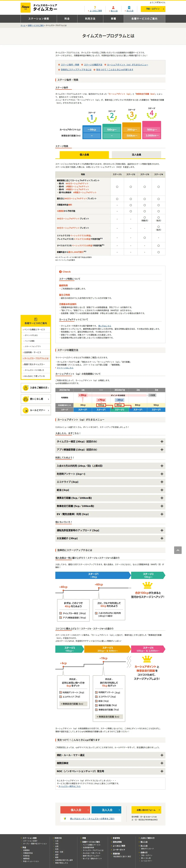This screenshot has height=868, width=186.
Task: Open ステーション検索 in main navigation
Action: click(x=39, y=19)
